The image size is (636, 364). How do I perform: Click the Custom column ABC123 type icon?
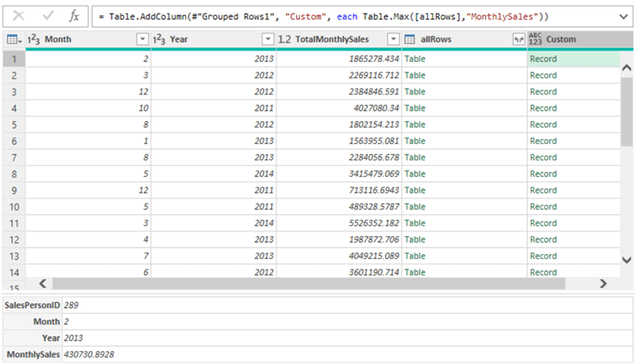coord(535,39)
